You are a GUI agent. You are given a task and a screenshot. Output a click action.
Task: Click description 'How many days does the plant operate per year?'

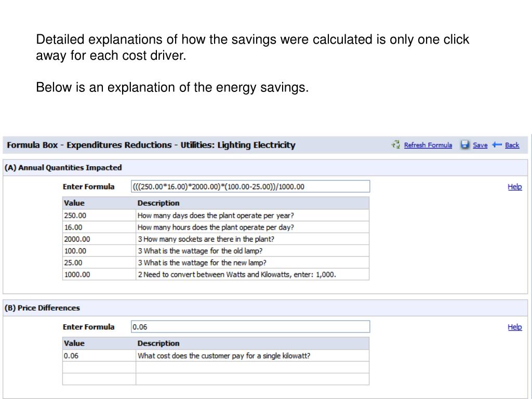216,216
